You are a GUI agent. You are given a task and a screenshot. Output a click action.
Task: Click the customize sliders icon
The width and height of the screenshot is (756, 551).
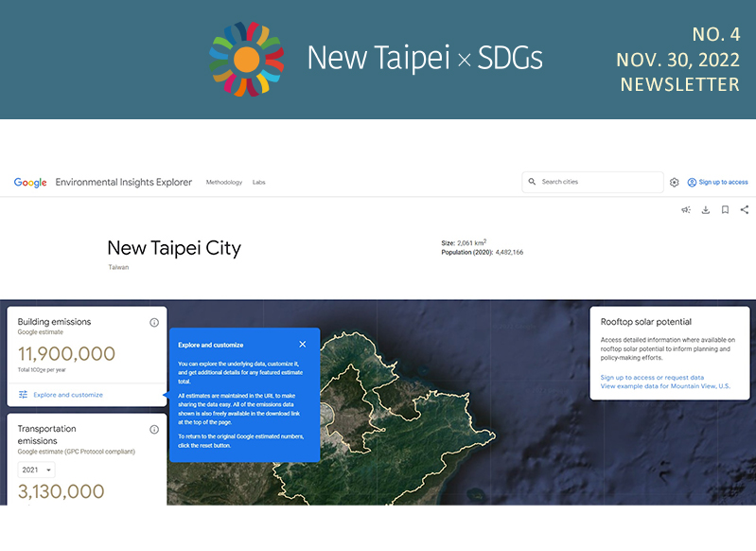pos(23,395)
